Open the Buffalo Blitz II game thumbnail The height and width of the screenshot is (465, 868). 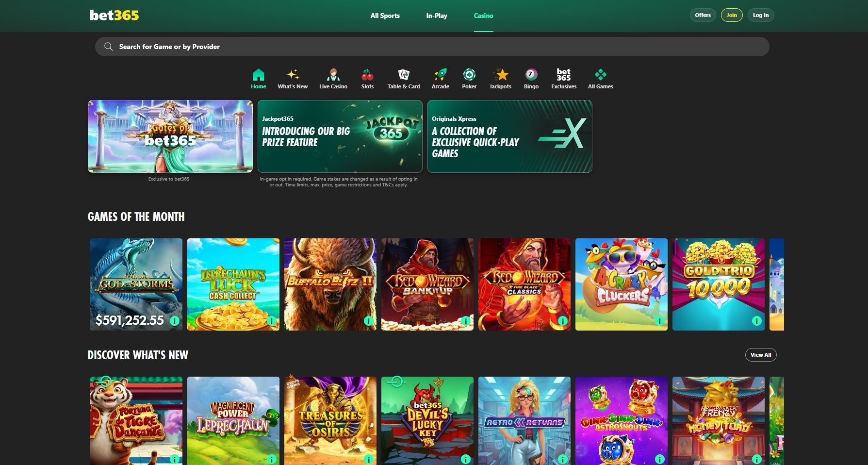[x=330, y=284]
